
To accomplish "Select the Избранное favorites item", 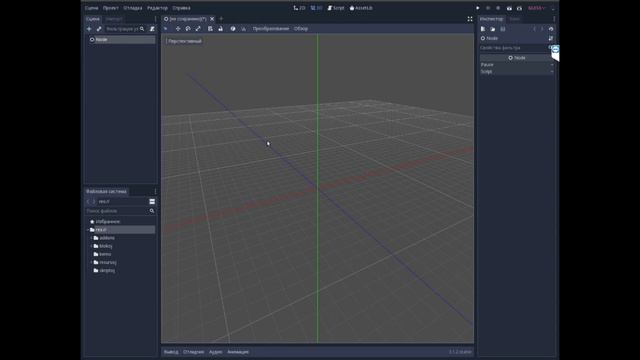I will 121,222.
